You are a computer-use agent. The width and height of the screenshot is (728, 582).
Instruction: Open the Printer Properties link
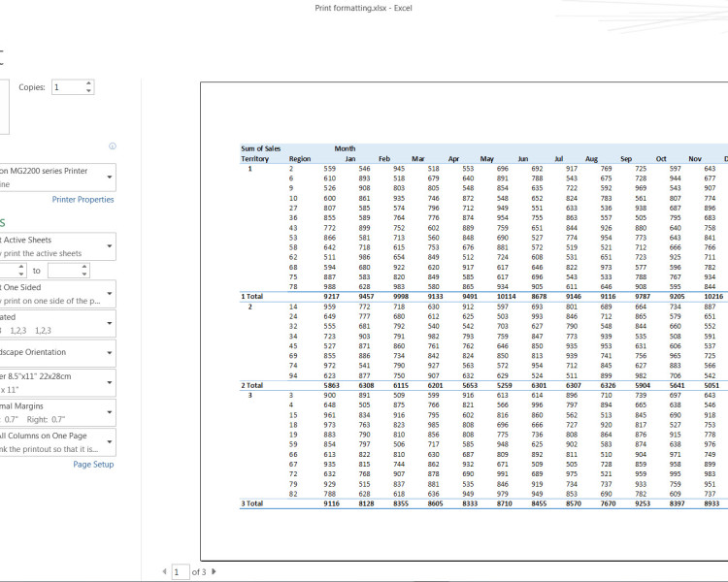coord(83,200)
